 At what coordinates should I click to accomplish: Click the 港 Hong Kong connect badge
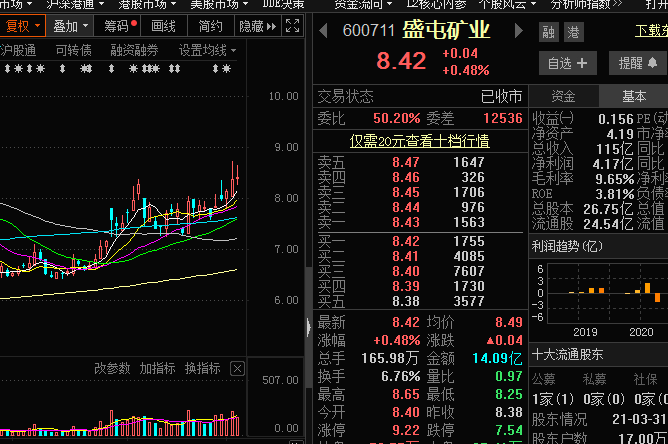coord(573,33)
